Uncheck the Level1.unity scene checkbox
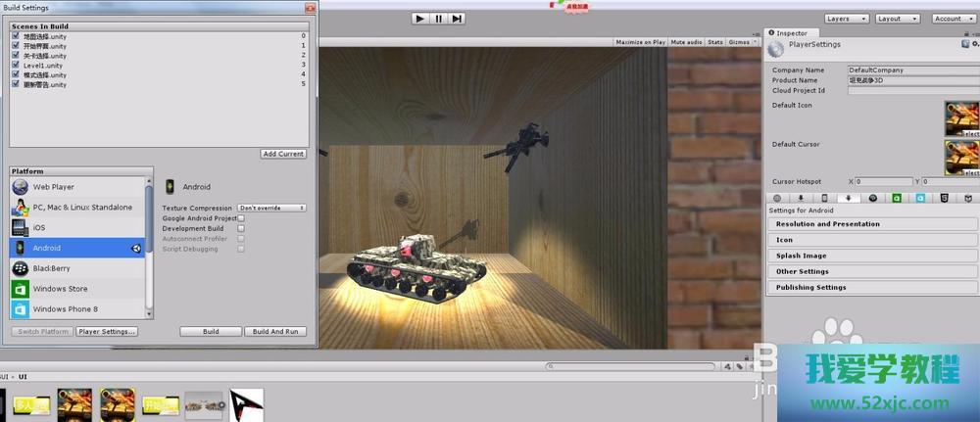 [16, 66]
